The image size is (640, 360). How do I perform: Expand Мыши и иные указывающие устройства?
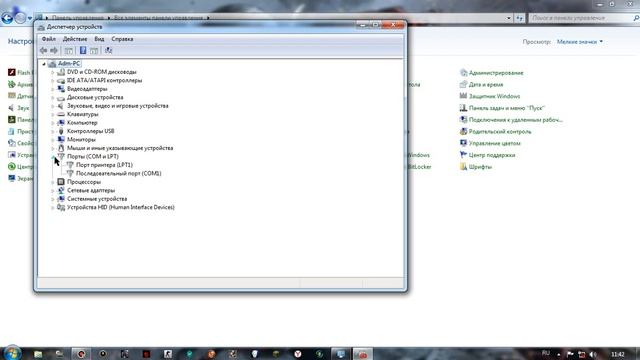[52, 148]
